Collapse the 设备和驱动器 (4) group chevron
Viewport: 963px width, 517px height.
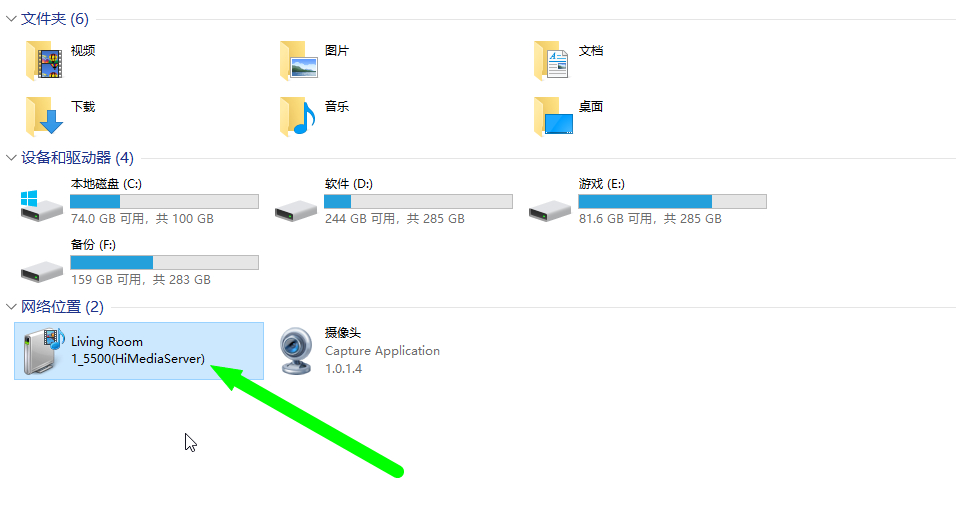(x=11, y=158)
